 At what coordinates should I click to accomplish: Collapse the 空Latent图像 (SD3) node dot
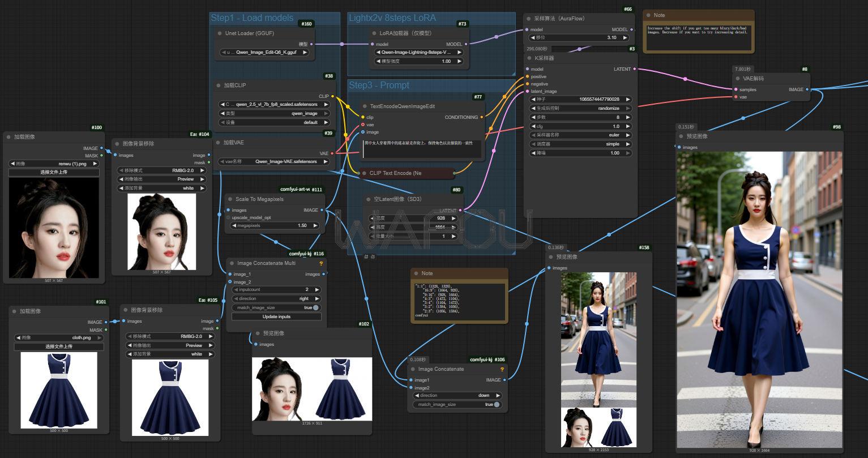[x=368, y=199]
